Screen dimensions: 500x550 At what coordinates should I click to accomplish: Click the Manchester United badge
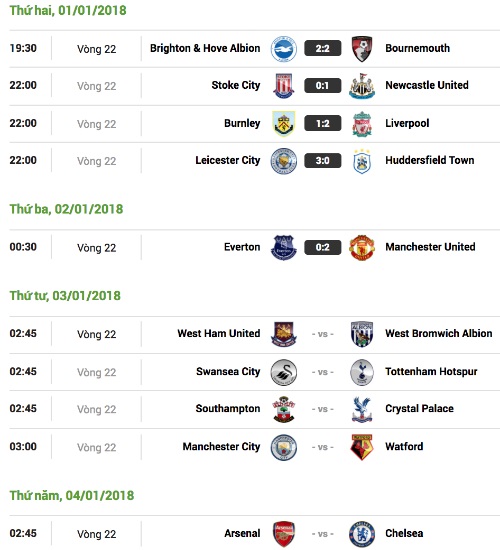[x=362, y=248]
